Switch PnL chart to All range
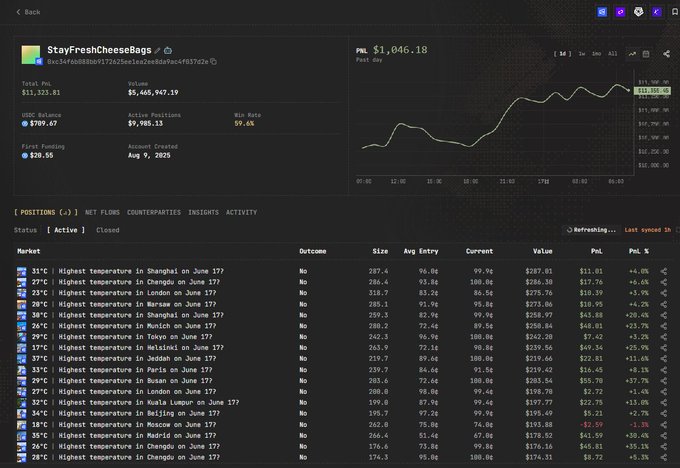The image size is (680, 468). point(612,54)
